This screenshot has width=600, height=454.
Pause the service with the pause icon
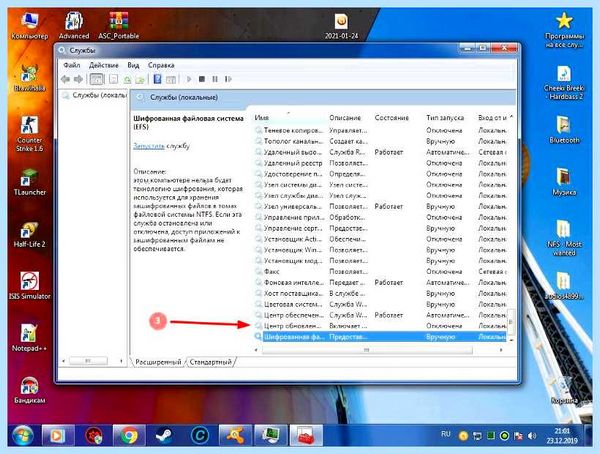pos(215,79)
